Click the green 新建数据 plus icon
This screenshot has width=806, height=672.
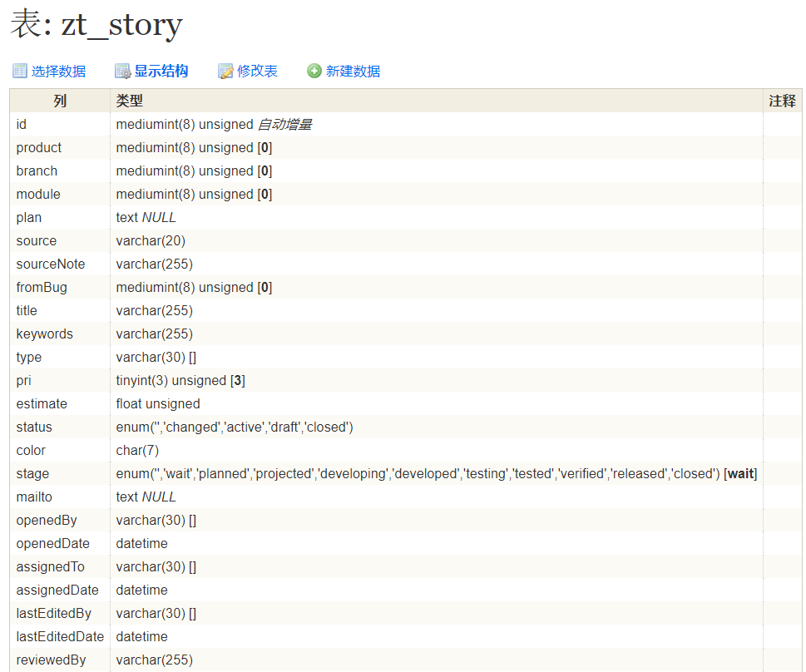pyautogui.click(x=314, y=71)
